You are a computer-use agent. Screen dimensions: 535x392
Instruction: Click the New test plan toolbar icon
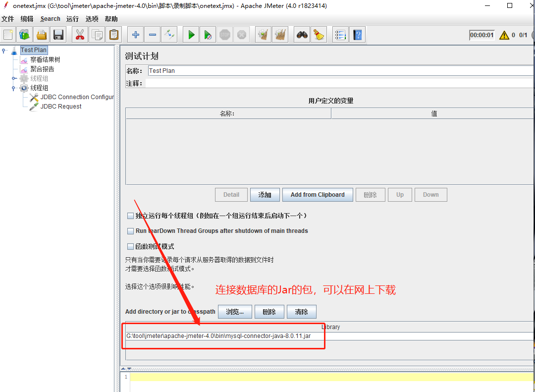point(8,35)
